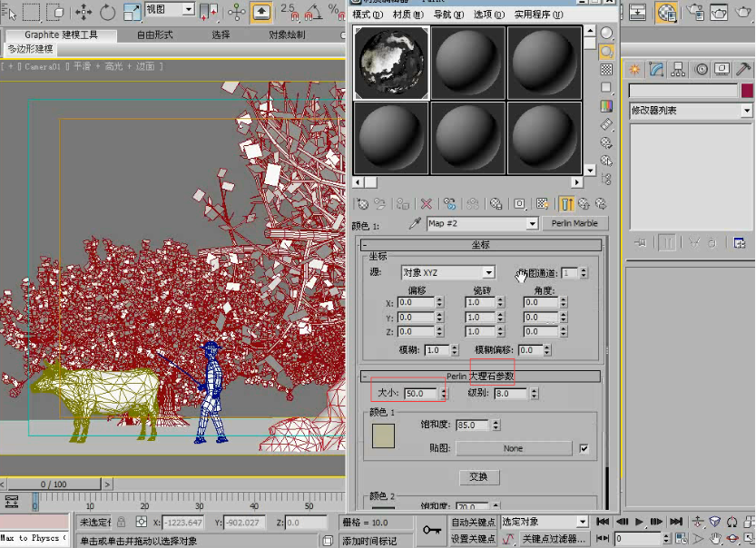The width and height of the screenshot is (756, 548).
Task: Activate the Select and Move tool
Action: (83, 12)
